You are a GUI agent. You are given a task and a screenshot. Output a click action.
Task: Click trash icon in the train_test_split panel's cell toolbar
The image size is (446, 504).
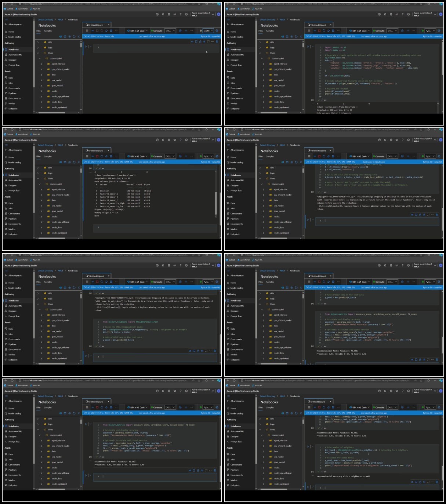437,215
